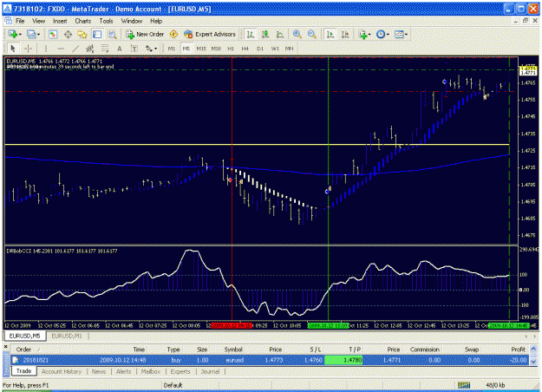Click the order 20181821 document icon
The image size is (542, 392).
tap(16, 360)
